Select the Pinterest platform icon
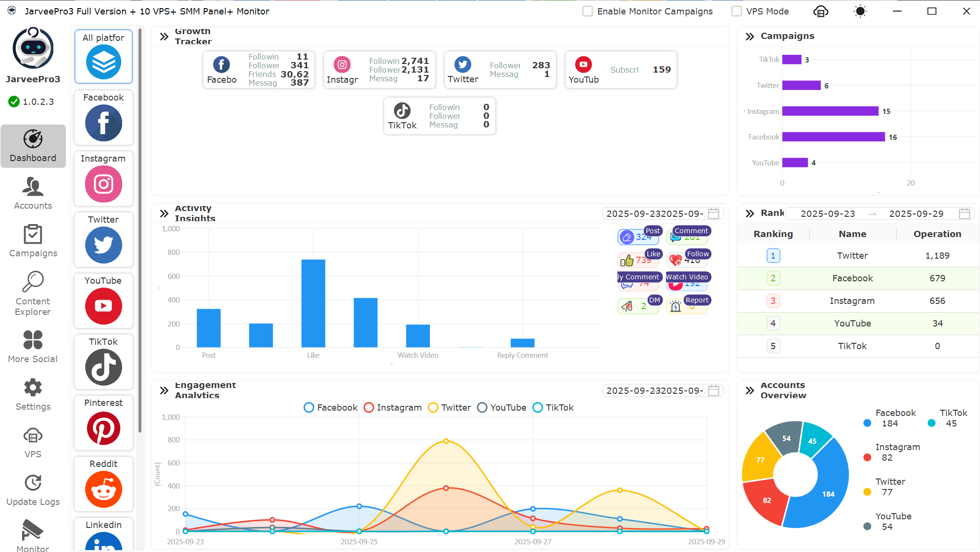 coord(103,427)
